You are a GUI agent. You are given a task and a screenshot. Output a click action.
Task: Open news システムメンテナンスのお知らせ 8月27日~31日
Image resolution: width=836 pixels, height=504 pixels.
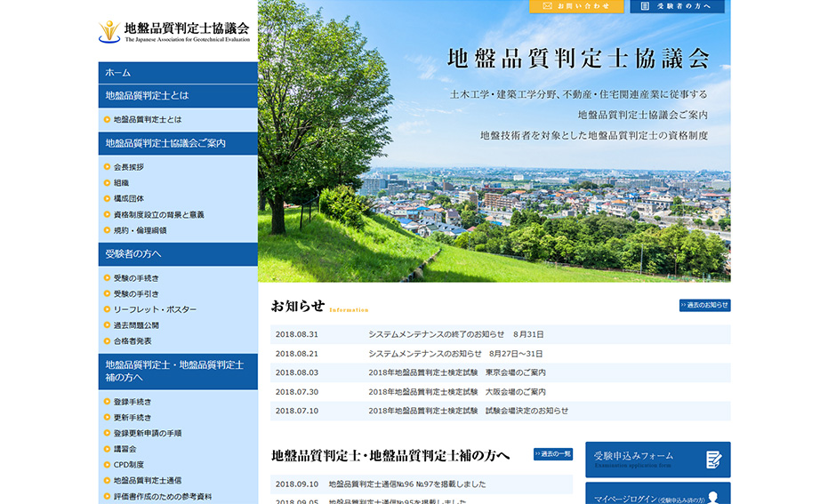(455, 354)
